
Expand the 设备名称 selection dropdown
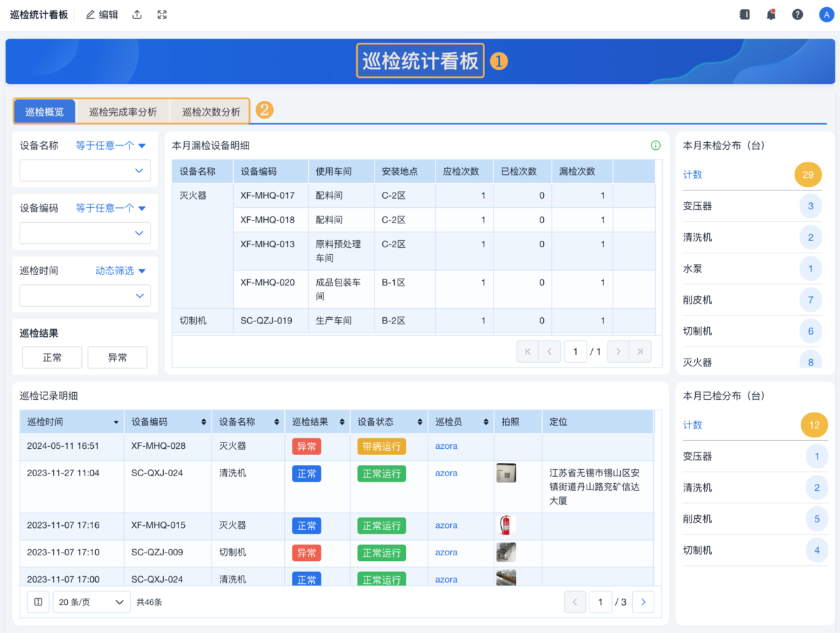tap(85, 170)
